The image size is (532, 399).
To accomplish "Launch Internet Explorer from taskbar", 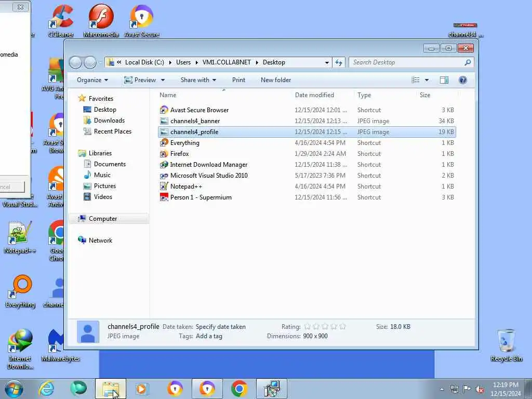I will click(x=46, y=389).
